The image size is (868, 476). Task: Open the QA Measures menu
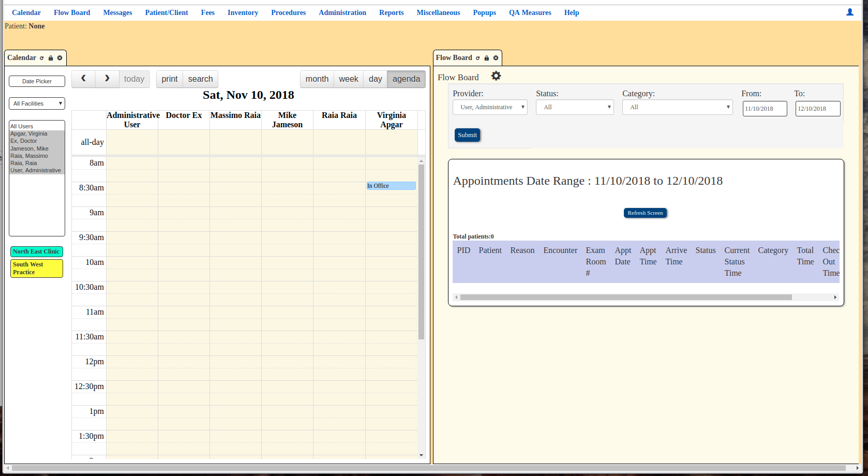530,12
